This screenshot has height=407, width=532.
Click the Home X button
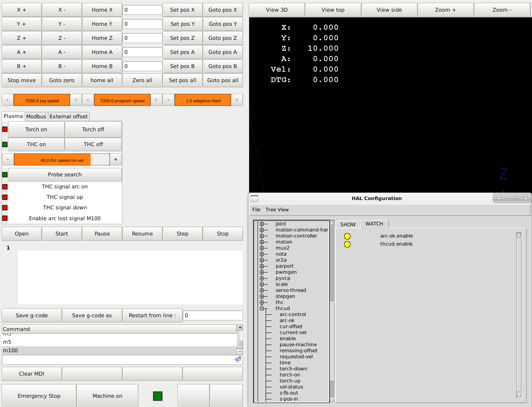(x=102, y=10)
